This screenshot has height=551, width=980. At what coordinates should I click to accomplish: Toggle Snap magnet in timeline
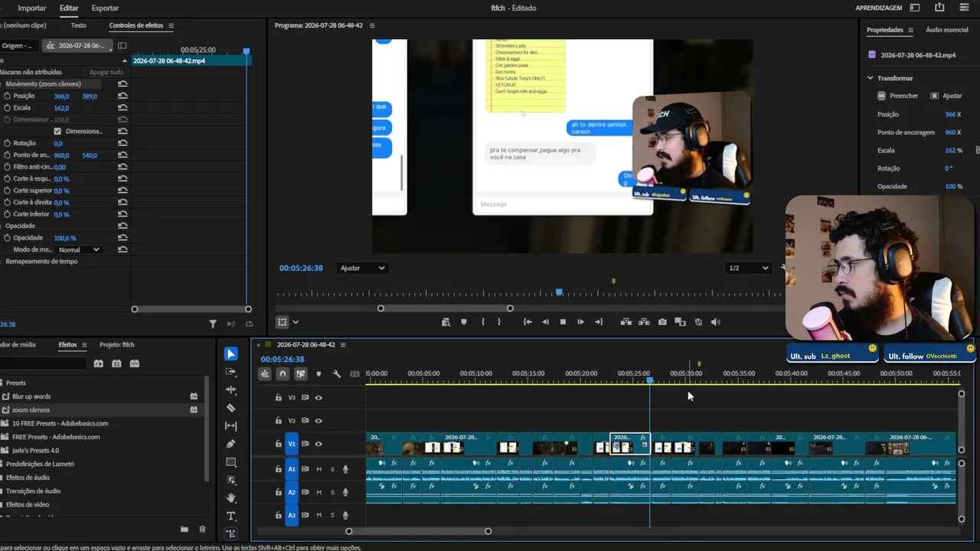click(x=283, y=374)
